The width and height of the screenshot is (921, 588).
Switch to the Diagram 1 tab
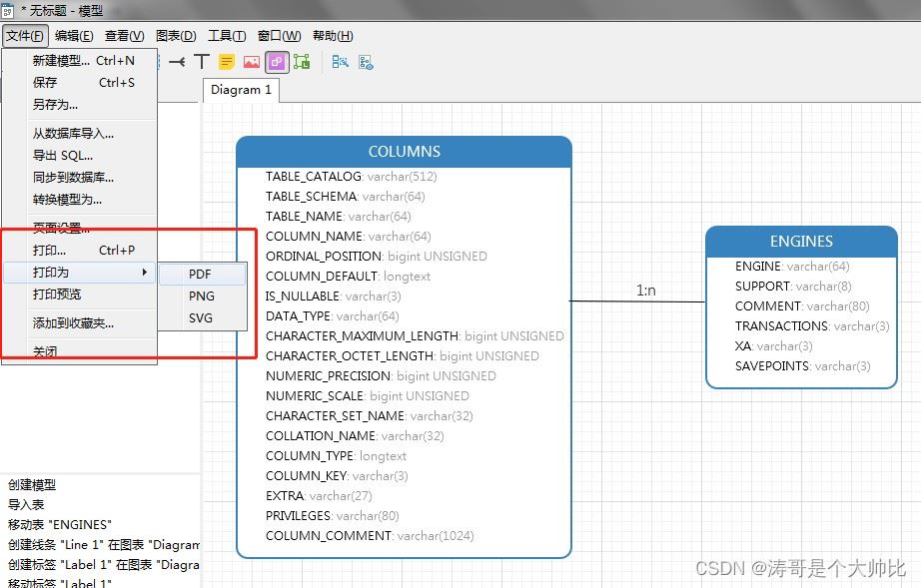point(241,90)
